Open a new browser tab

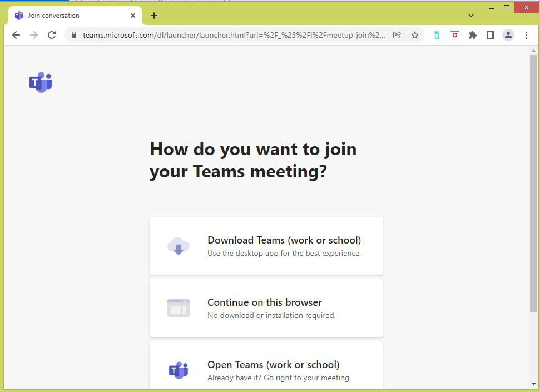pyautogui.click(x=154, y=16)
